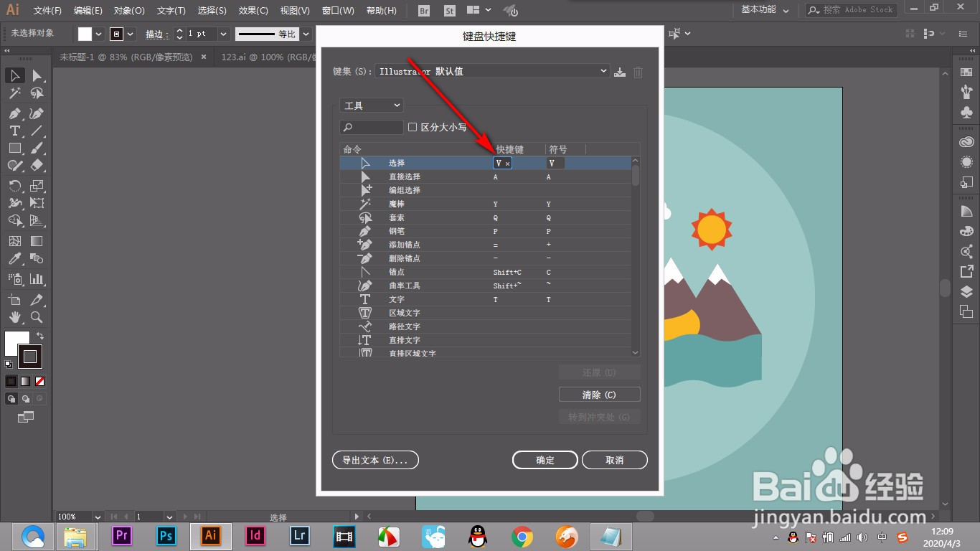Open the Edit menu
Viewport: 980px width, 551px height.
point(88,11)
